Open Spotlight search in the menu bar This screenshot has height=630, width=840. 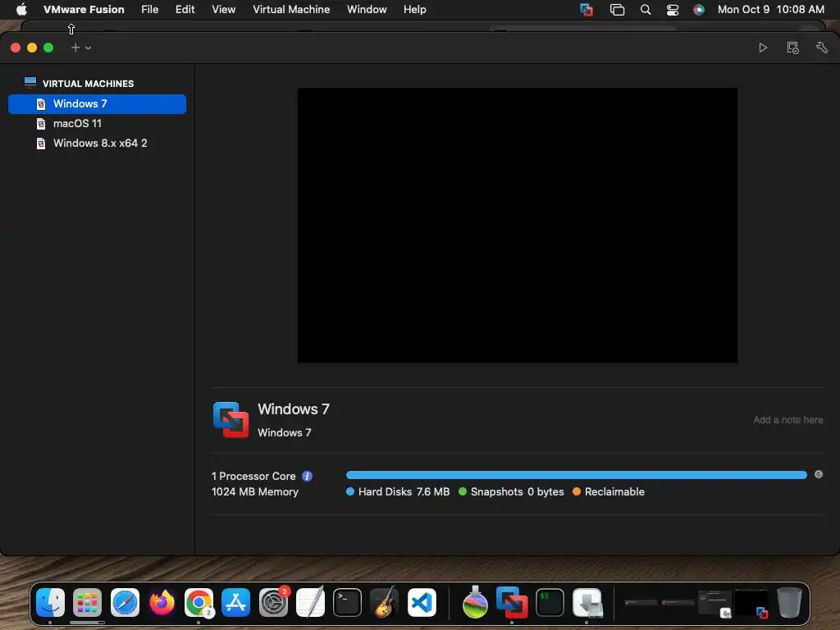(646, 10)
